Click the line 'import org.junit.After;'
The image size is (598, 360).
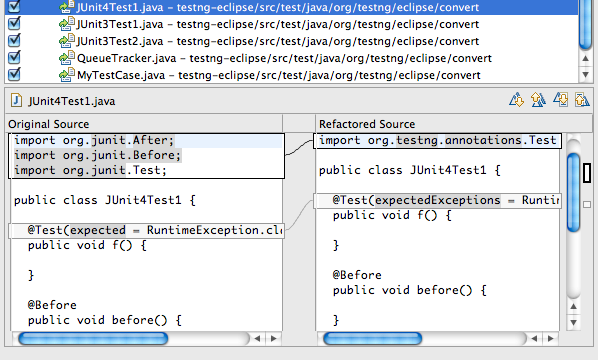[x=94, y=140]
